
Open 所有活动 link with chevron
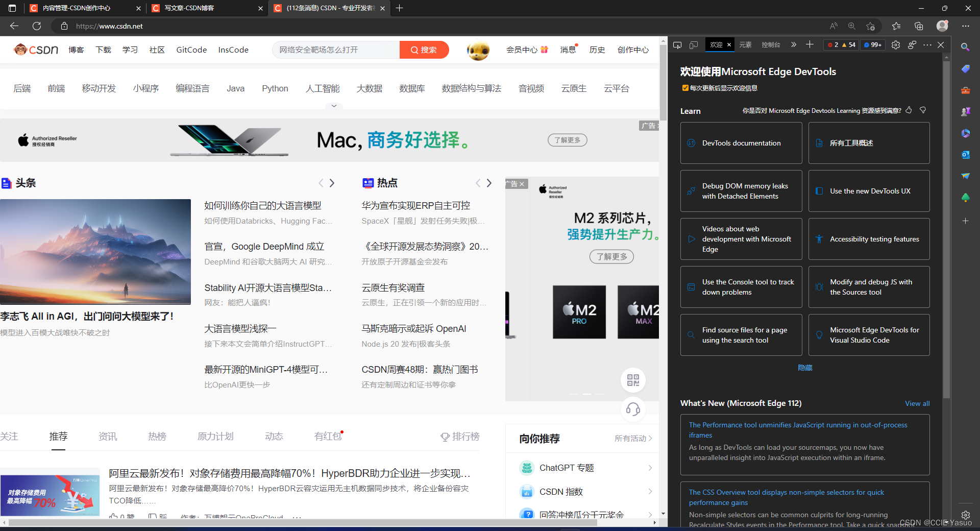click(x=633, y=439)
